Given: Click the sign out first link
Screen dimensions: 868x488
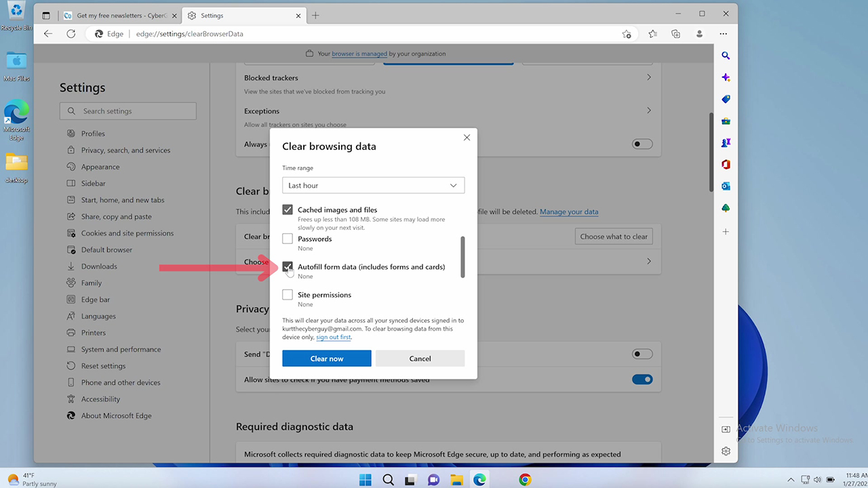Looking at the screenshot, I should (333, 337).
